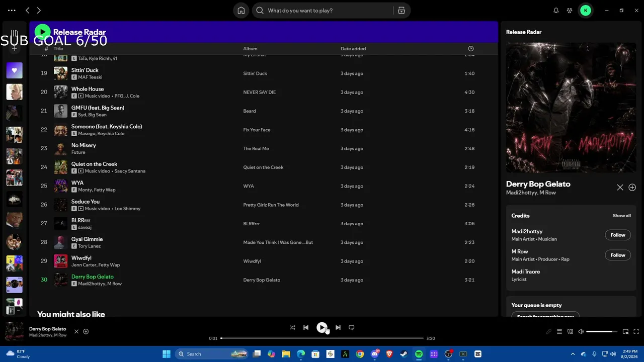Open the notifications bell
Viewport: 644px width, 362px height.
coord(556,10)
